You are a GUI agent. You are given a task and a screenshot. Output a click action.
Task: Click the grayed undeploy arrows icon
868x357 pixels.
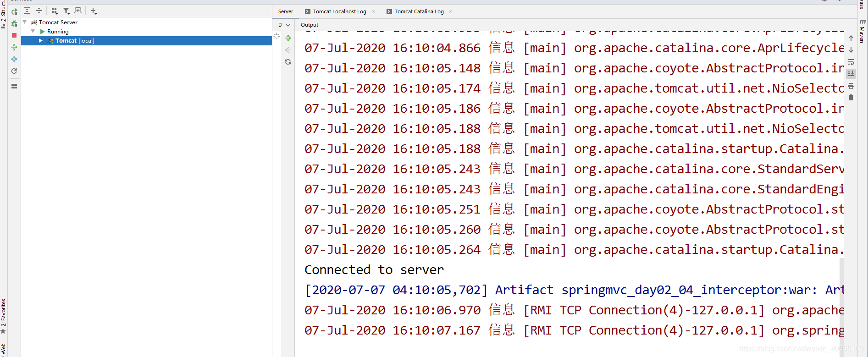(x=288, y=50)
